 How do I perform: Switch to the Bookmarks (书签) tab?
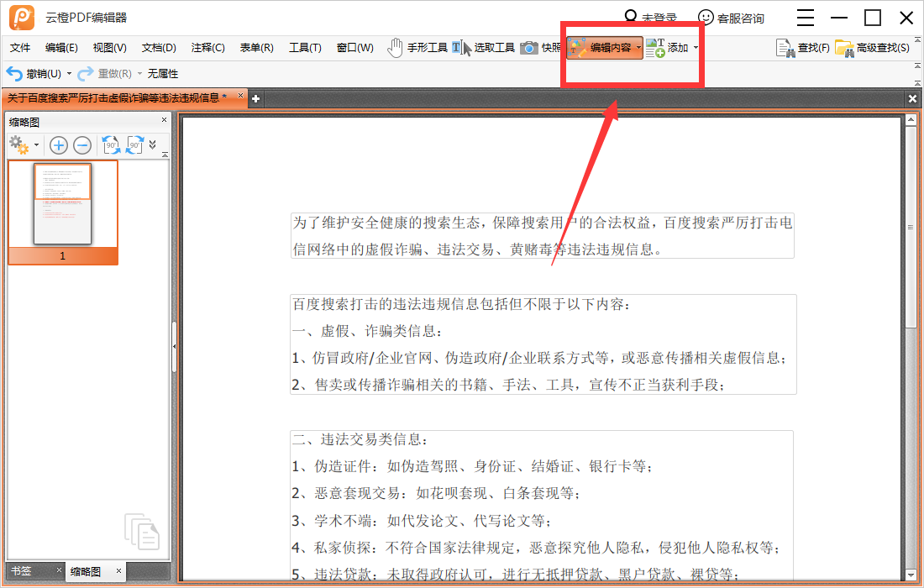coord(21,571)
